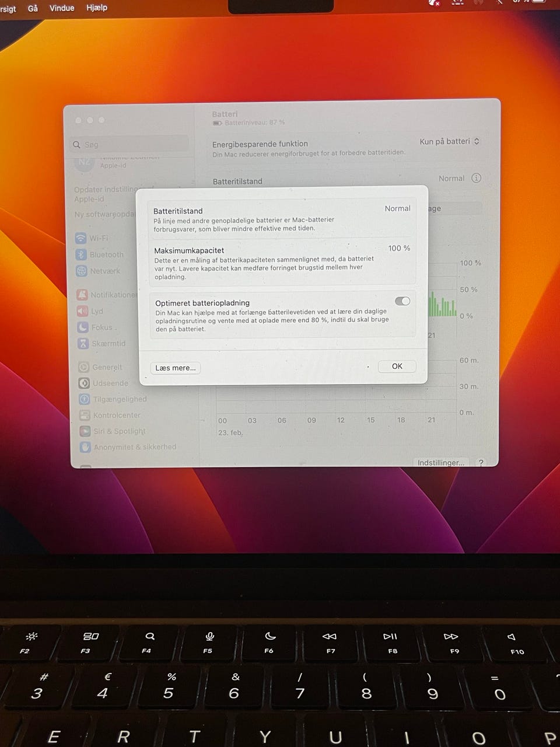Select Fokus icon in the sidebar
560x747 pixels.
(x=83, y=327)
